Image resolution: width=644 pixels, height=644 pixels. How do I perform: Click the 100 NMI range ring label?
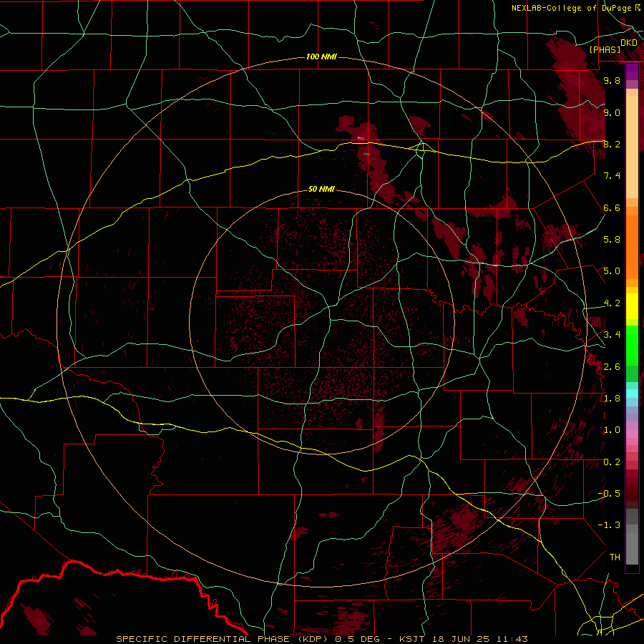click(321, 57)
